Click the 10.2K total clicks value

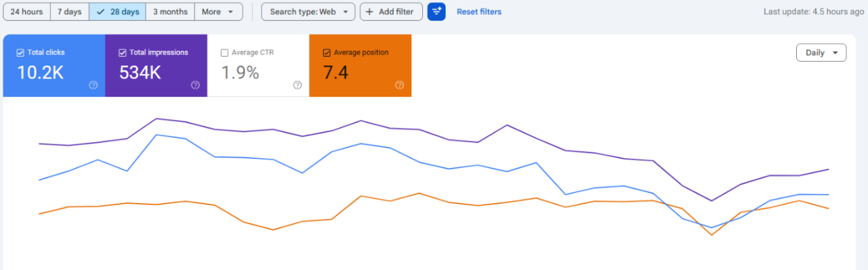tap(40, 73)
